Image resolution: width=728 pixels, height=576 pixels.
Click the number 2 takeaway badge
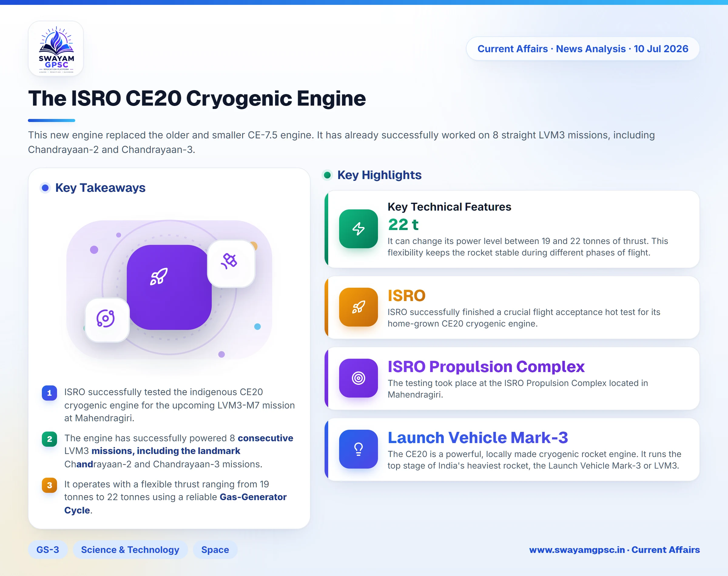pyautogui.click(x=49, y=439)
